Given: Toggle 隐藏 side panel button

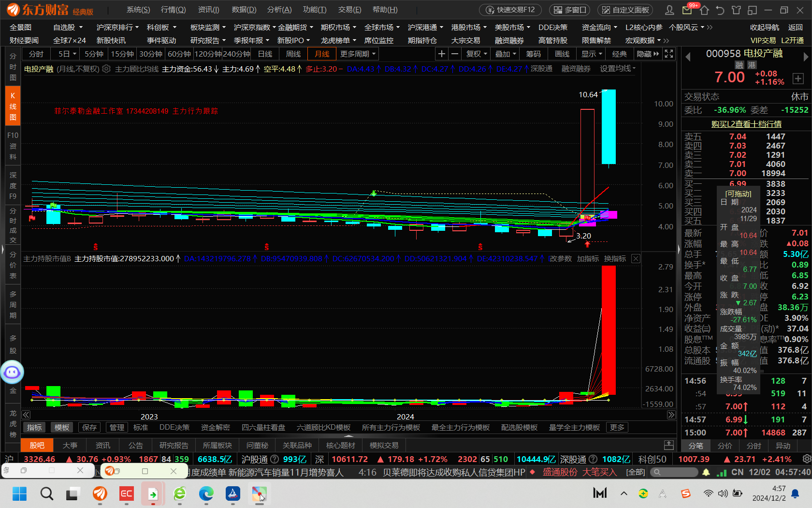Looking at the screenshot, I should pos(648,54).
